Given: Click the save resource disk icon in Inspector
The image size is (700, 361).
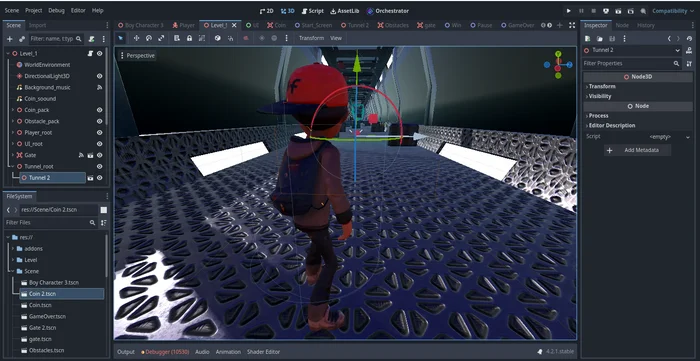Looking at the screenshot, I should click(x=612, y=39).
